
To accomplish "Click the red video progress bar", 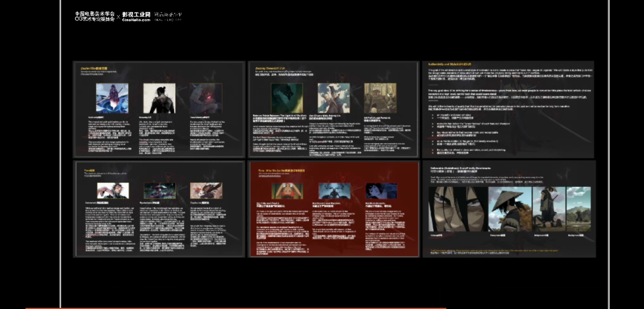I will pos(239,308).
